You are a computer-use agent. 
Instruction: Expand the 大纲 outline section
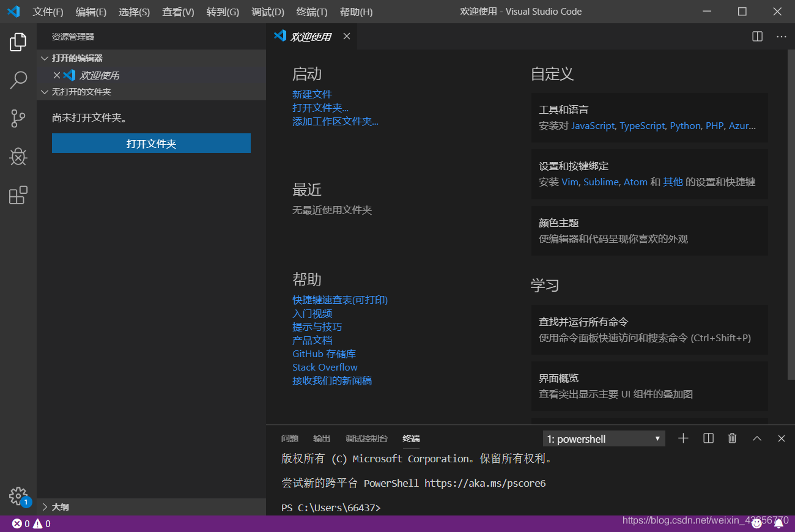[x=151, y=507]
